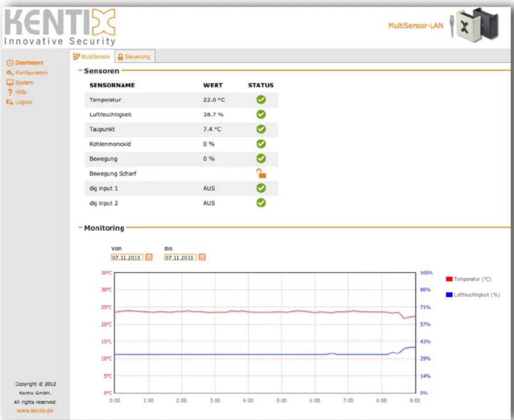Screen dimensions: 514x420
Task: Click the Bis date input field
Action: pos(180,257)
